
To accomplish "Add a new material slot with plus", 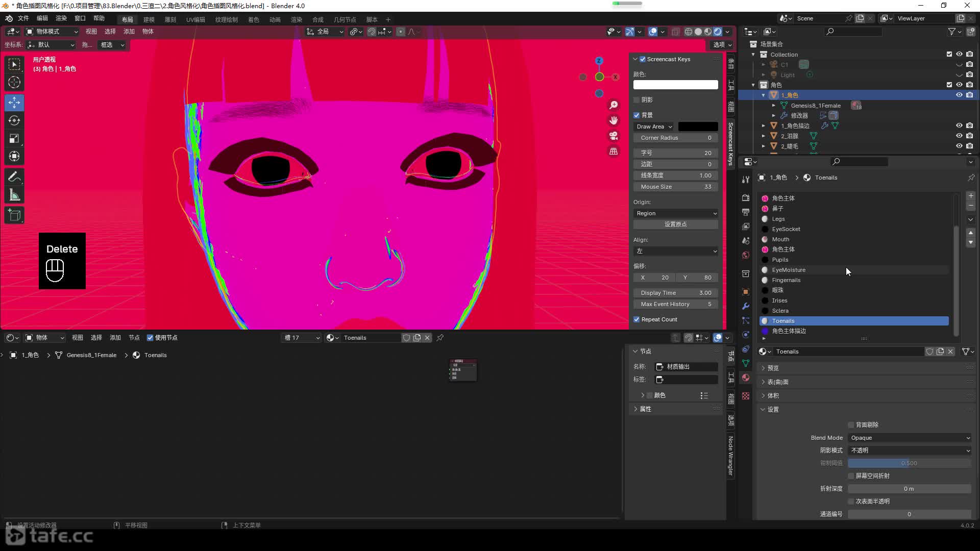I will pyautogui.click(x=971, y=196).
